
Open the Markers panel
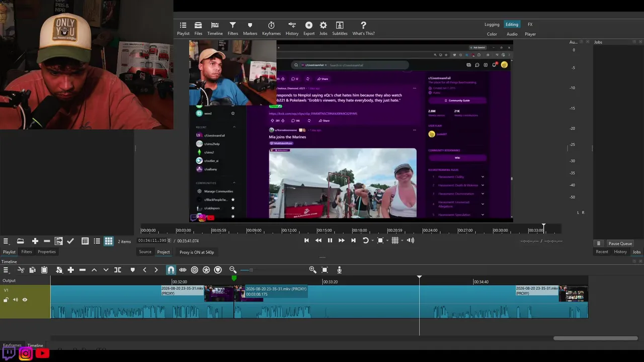[250, 29]
